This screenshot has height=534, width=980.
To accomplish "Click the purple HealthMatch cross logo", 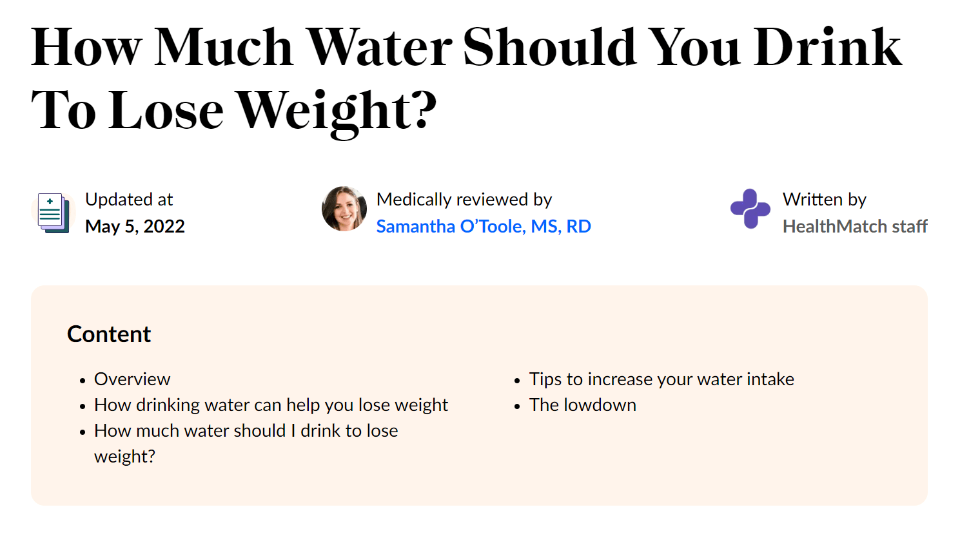I will click(750, 209).
